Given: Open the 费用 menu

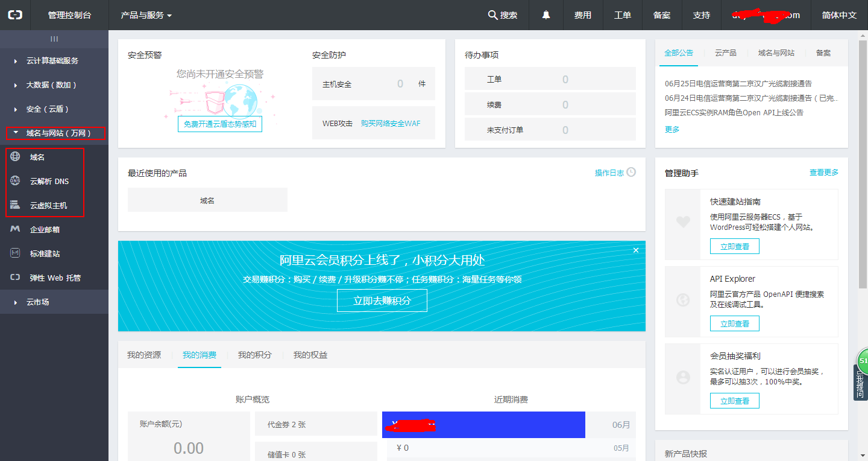Looking at the screenshot, I should (x=583, y=15).
